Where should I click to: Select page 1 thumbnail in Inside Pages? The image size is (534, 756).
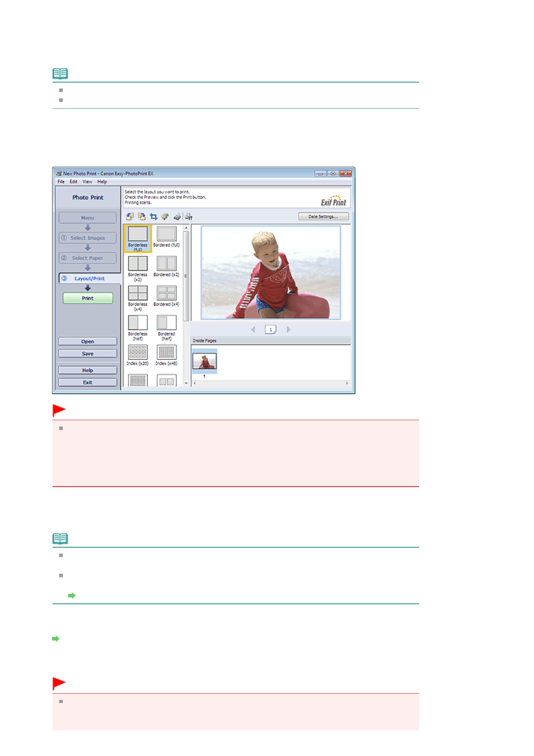tap(205, 361)
